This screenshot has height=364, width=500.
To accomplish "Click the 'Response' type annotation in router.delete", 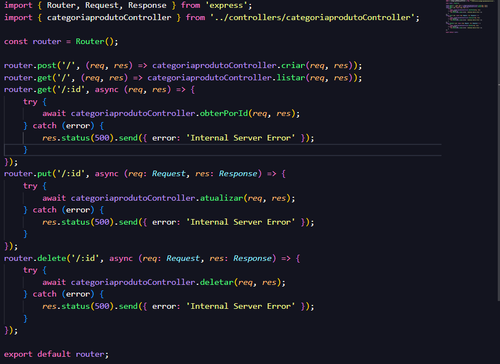I will [x=252, y=258].
